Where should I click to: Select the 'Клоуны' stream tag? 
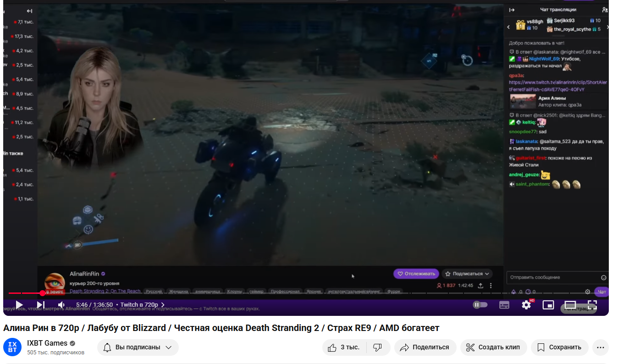coord(235,291)
